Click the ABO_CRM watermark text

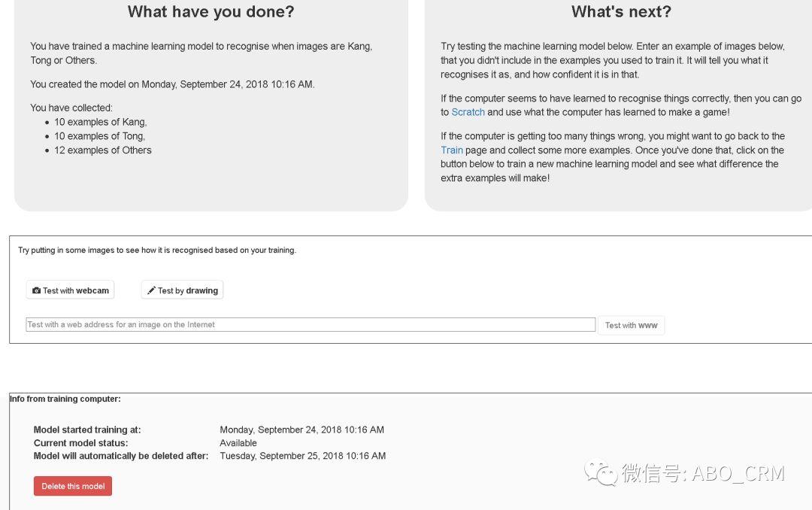[738, 473]
